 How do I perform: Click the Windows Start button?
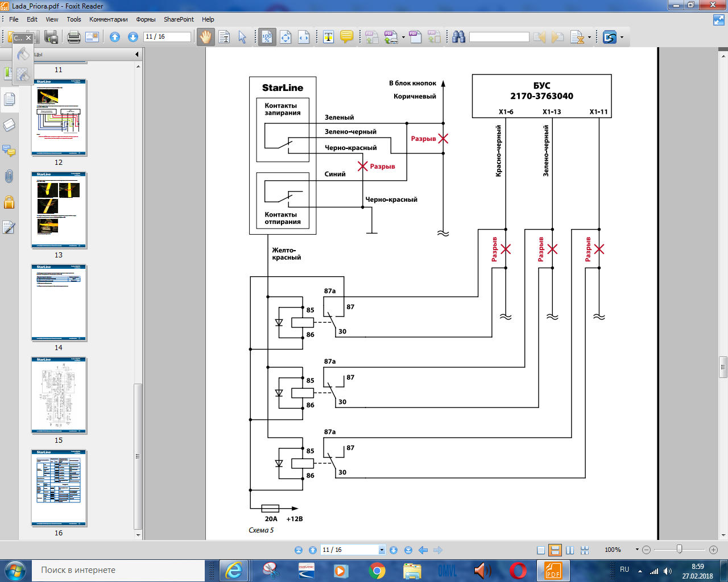(x=15, y=570)
